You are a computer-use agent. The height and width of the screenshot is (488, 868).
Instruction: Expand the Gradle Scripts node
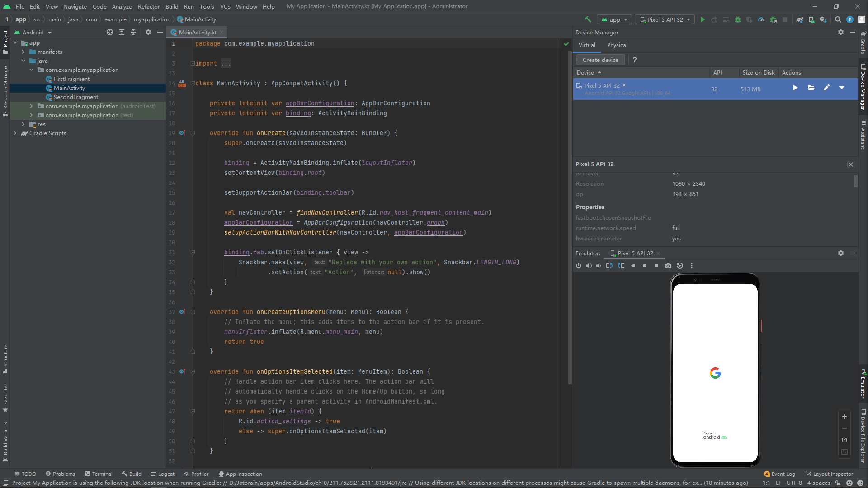click(15, 133)
